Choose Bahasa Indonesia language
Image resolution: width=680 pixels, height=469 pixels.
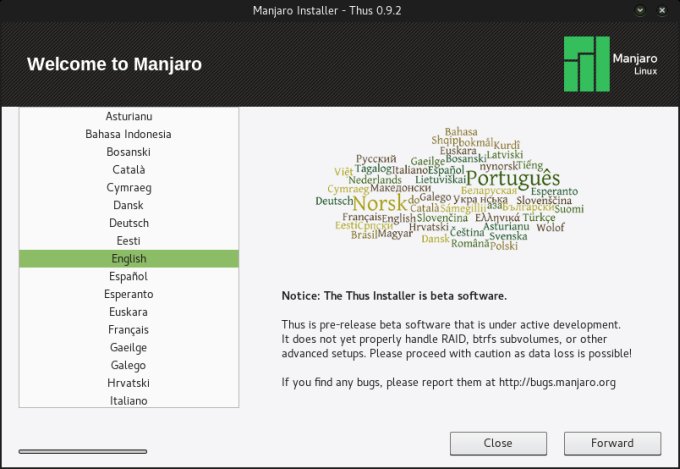click(x=129, y=134)
